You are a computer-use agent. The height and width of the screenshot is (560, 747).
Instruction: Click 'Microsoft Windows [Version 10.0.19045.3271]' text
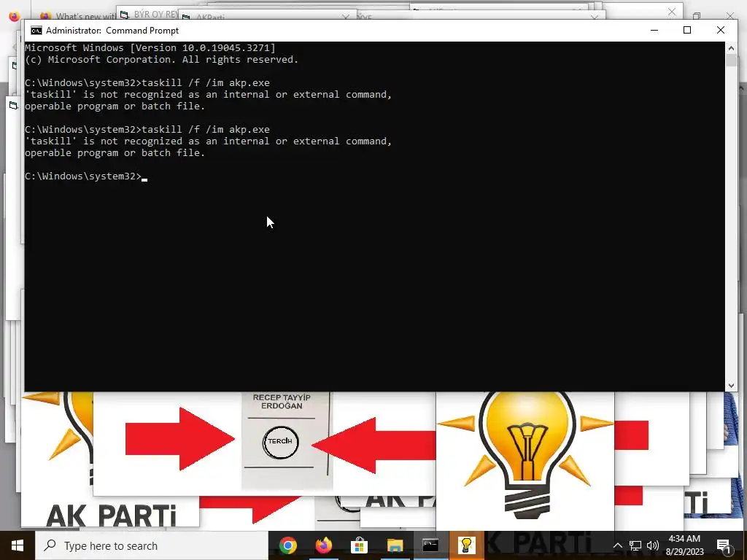click(150, 47)
